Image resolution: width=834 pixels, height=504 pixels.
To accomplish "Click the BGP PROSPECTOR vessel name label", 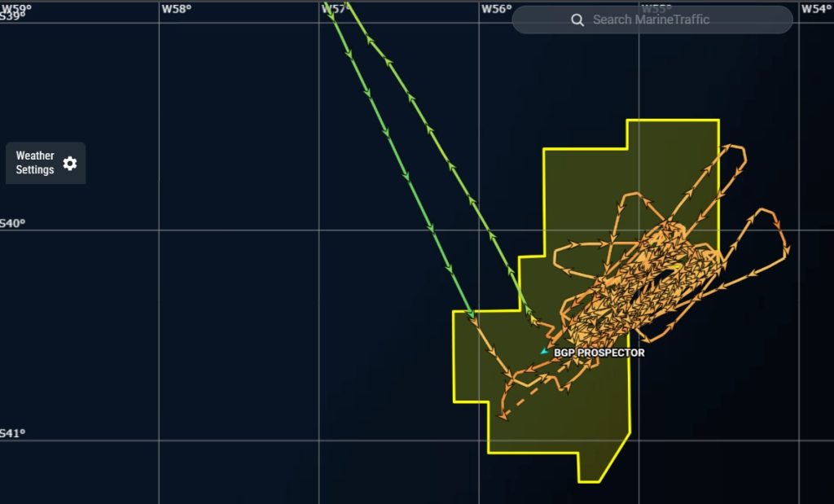I will (599, 353).
